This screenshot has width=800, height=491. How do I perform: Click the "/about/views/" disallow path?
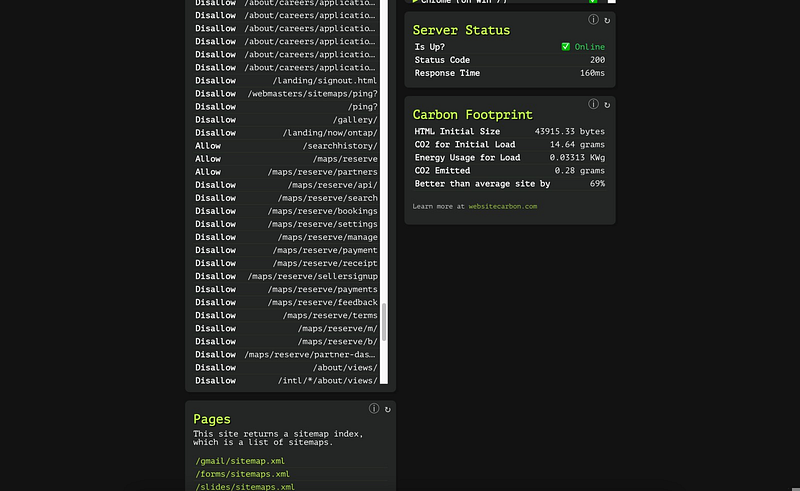(x=345, y=367)
